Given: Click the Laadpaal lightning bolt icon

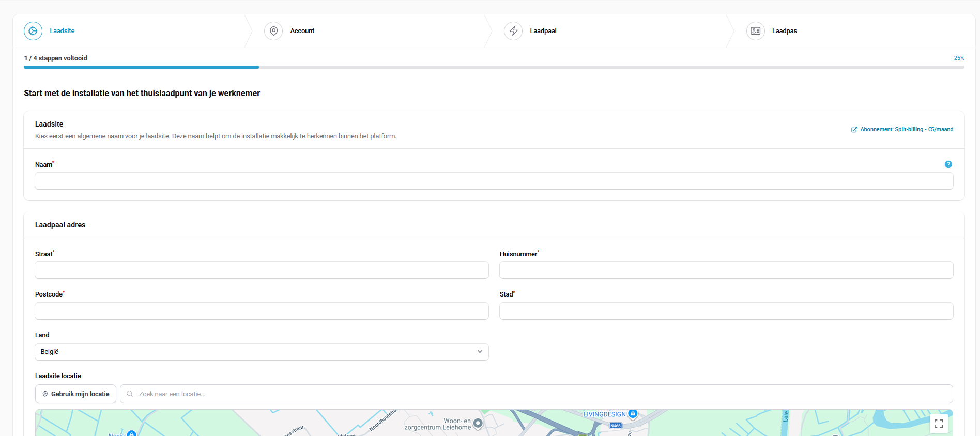Looking at the screenshot, I should pyautogui.click(x=513, y=31).
